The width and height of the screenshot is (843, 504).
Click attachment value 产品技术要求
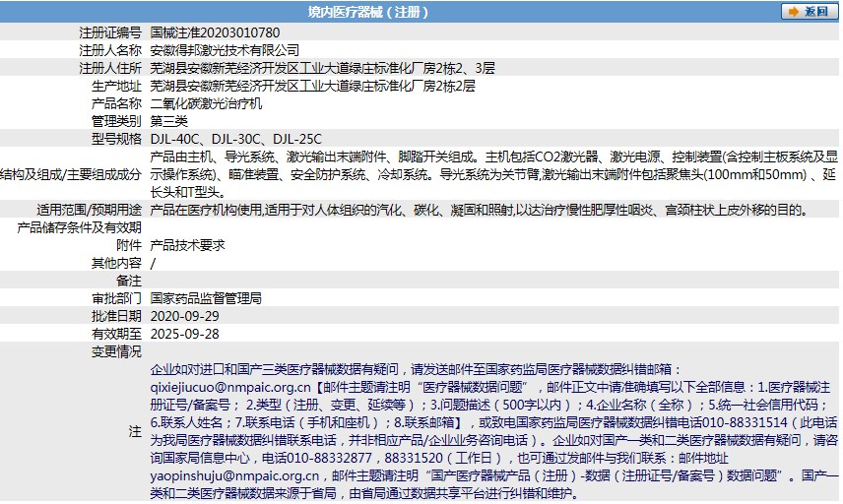pyautogui.click(x=187, y=245)
